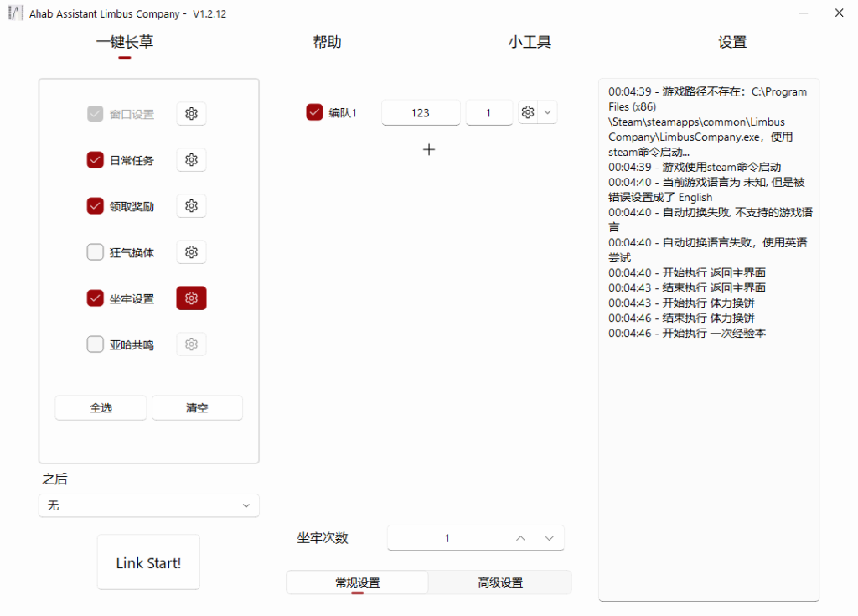Toggle the 编队1 checkbox
Screen dimensions: 858x616
[314, 112]
